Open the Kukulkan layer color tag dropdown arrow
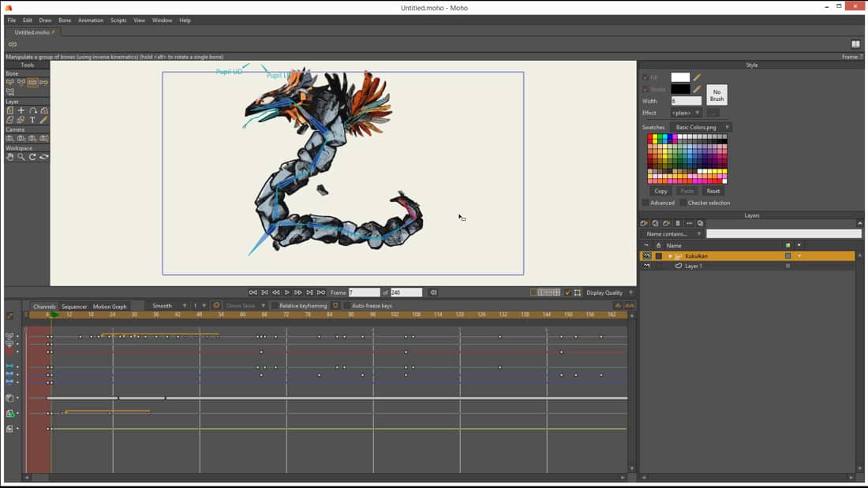 pyautogui.click(x=799, y=256)
